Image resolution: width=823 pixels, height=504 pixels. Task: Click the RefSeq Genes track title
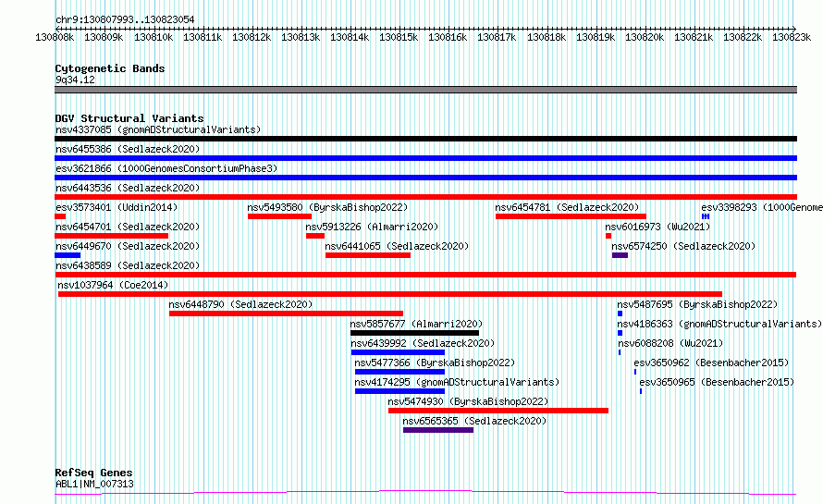pos(93,473)
